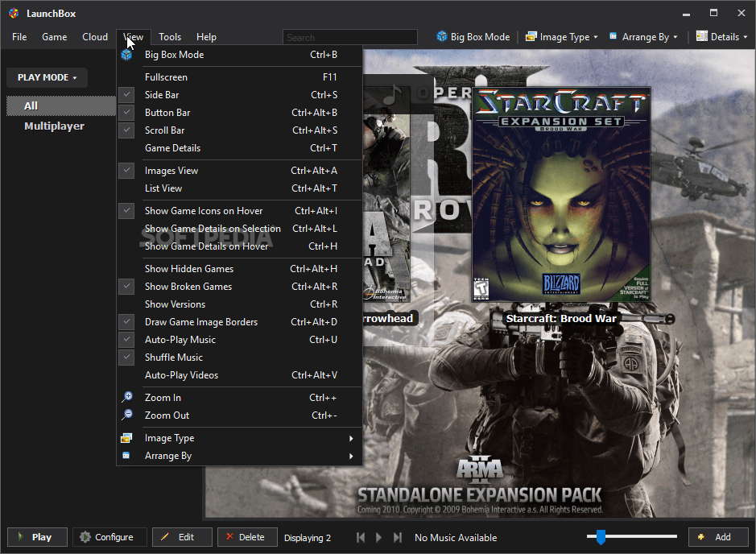This screenshot has height=554, width=756.
Task: Click the Image Type toolbar icon
Action: tap(531, 36)
